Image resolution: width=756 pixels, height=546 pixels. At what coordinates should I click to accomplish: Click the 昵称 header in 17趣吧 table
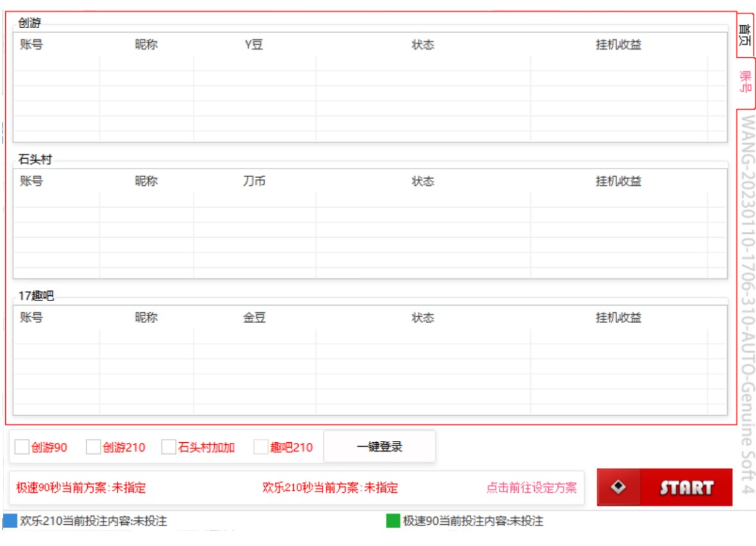146,318
